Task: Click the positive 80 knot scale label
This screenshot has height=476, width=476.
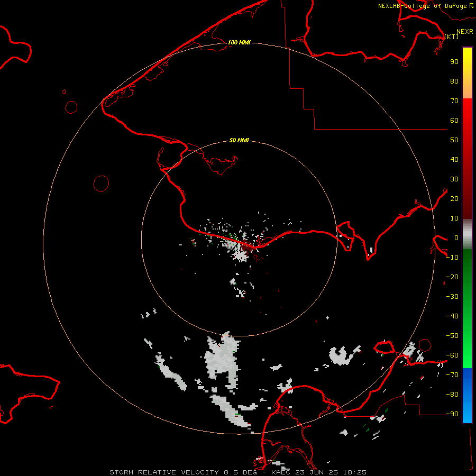Action: point(454,81)
